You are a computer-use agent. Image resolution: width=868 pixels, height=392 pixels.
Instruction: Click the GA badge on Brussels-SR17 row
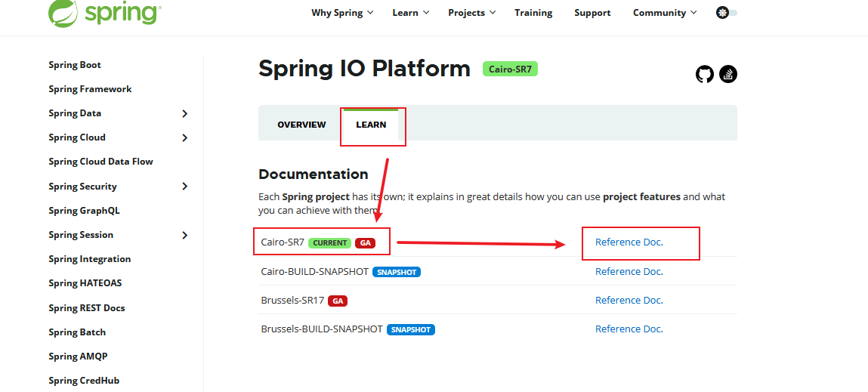tap(338, 301)
